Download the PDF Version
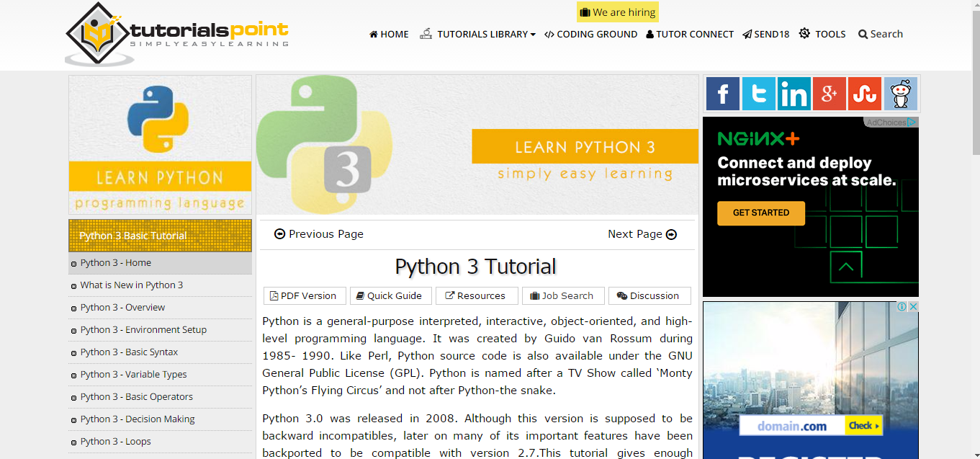980x459 pixels. (302, 296)
